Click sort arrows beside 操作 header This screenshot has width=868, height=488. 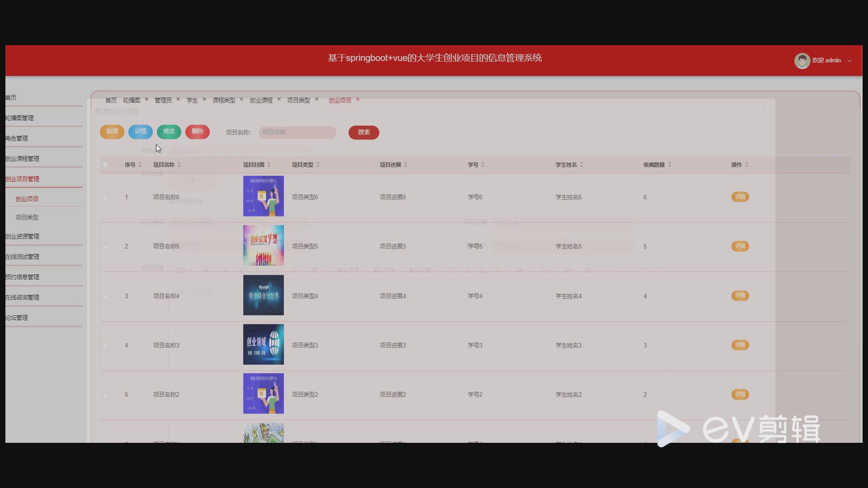pyautogui.click(x=747, y=164)
